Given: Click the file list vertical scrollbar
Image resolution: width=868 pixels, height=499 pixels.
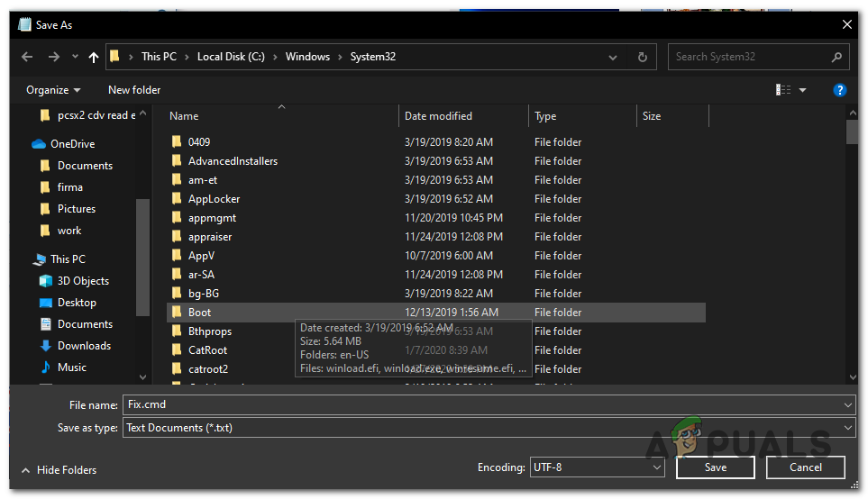Looking at the screenshot, I should point(853,244).
